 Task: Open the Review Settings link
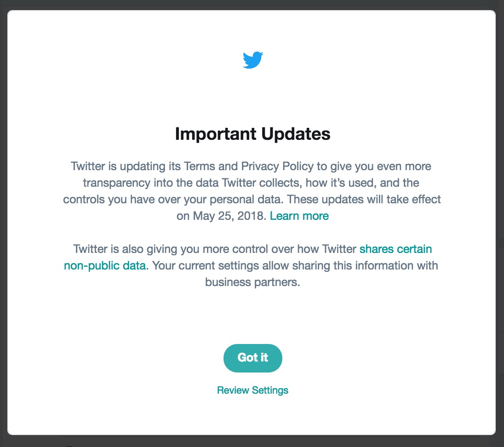252,390
